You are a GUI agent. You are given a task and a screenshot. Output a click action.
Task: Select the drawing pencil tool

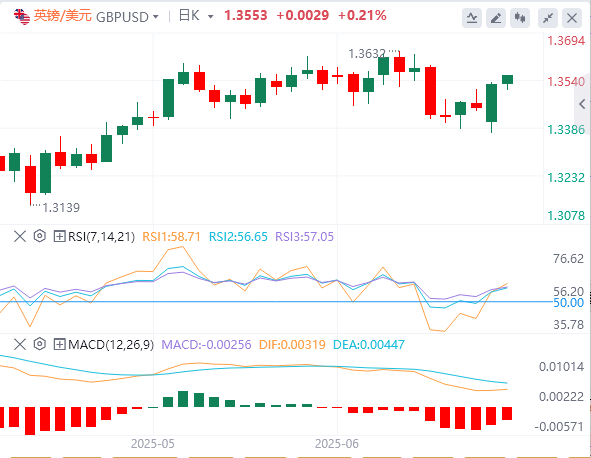point(496,18)
